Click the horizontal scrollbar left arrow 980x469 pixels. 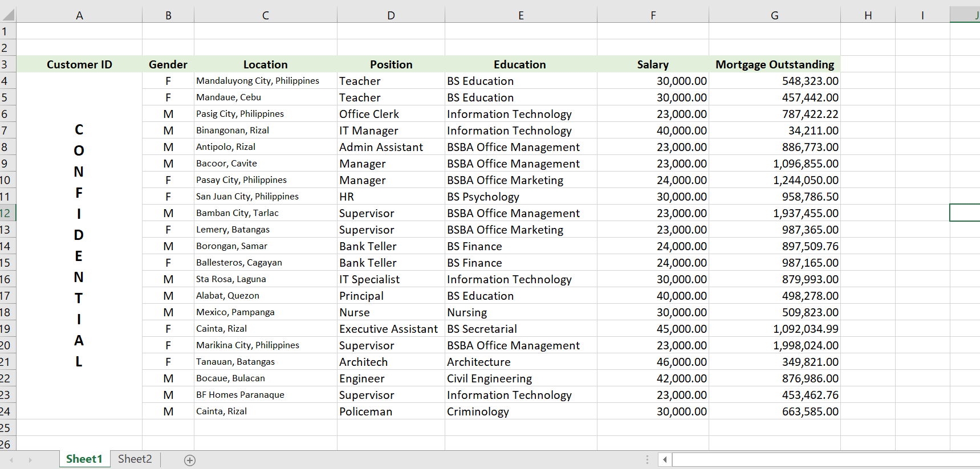665,459
